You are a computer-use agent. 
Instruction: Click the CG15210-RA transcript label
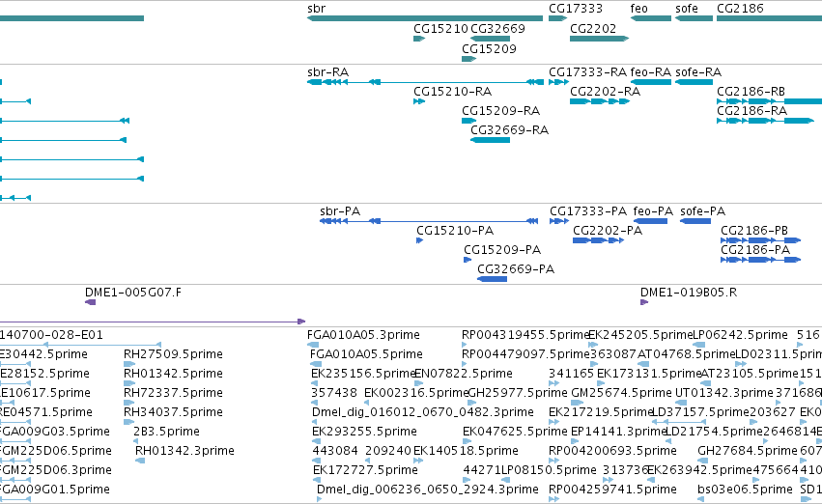pyautogui.click(x=453, y=92)
